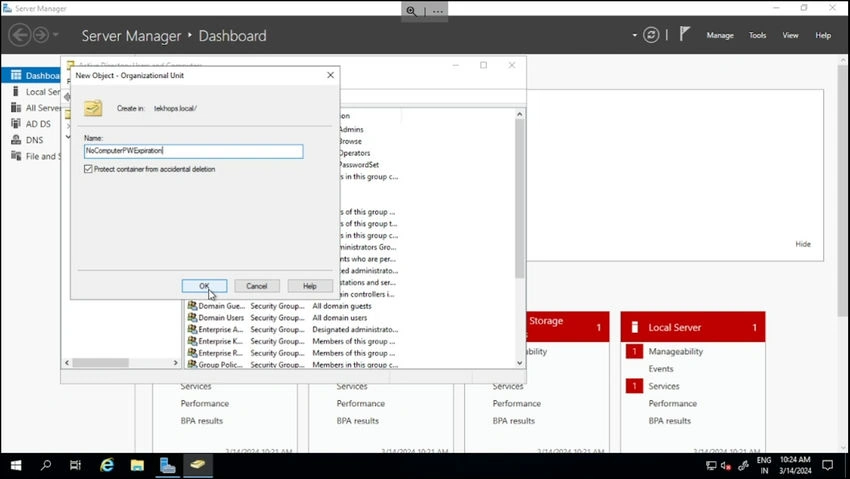Select the Enterprise Key Admins group row
850x479 pixels.
(293, 341)
